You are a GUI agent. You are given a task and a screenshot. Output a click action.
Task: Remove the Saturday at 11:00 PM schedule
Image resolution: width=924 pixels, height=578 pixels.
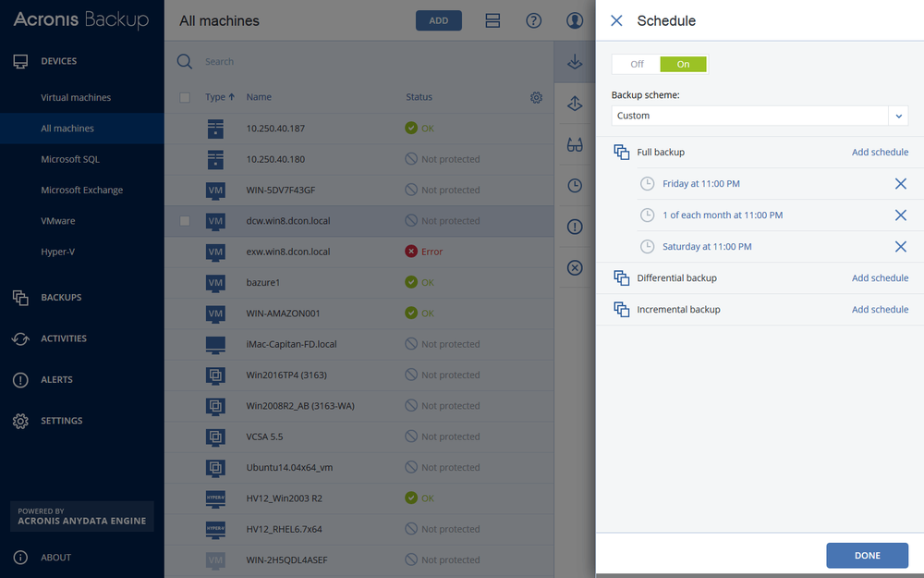[900, 247]
